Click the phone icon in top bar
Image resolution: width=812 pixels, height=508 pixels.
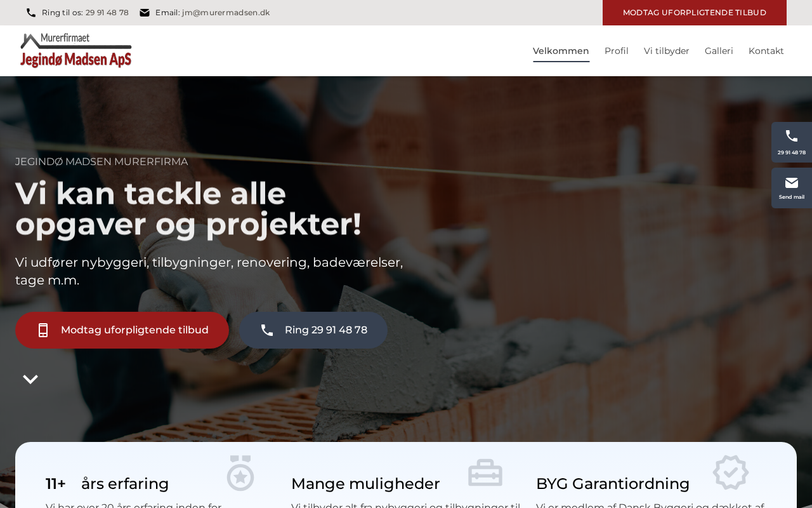(31, 13)
